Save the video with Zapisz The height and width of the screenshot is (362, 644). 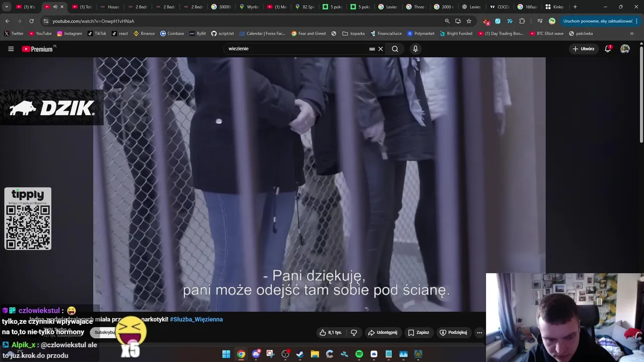click(x=419, y=332)
